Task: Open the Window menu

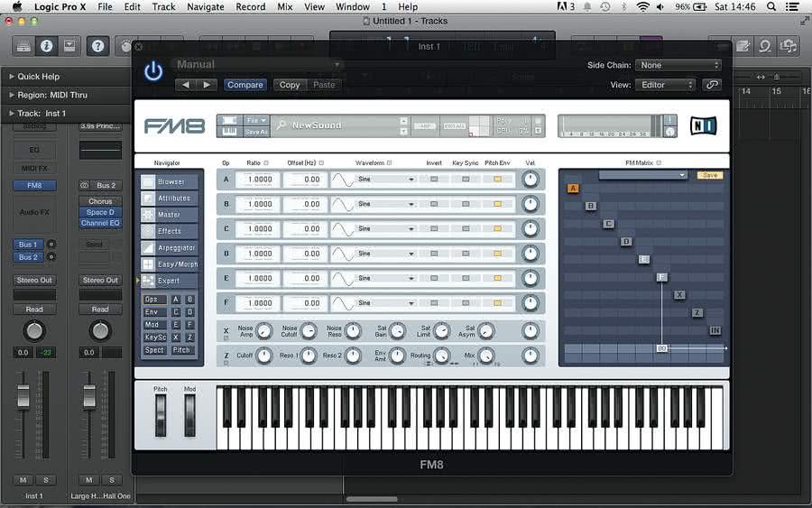Action: pyautogui.click(x=353, y=6)
